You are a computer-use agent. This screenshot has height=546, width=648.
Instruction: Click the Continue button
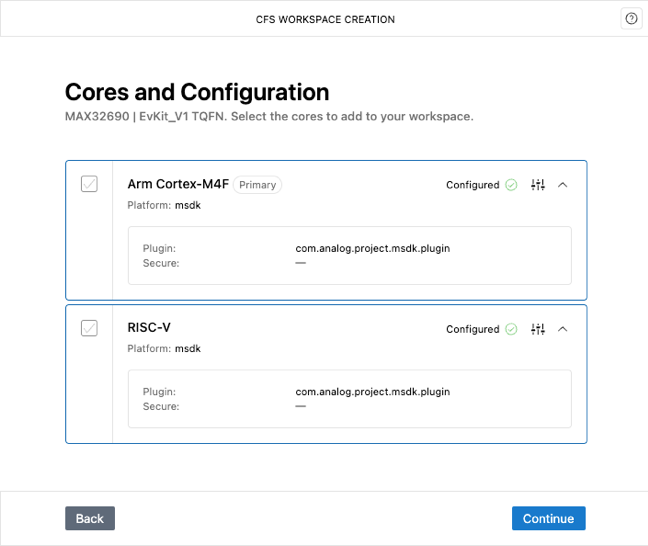point(548,518)
